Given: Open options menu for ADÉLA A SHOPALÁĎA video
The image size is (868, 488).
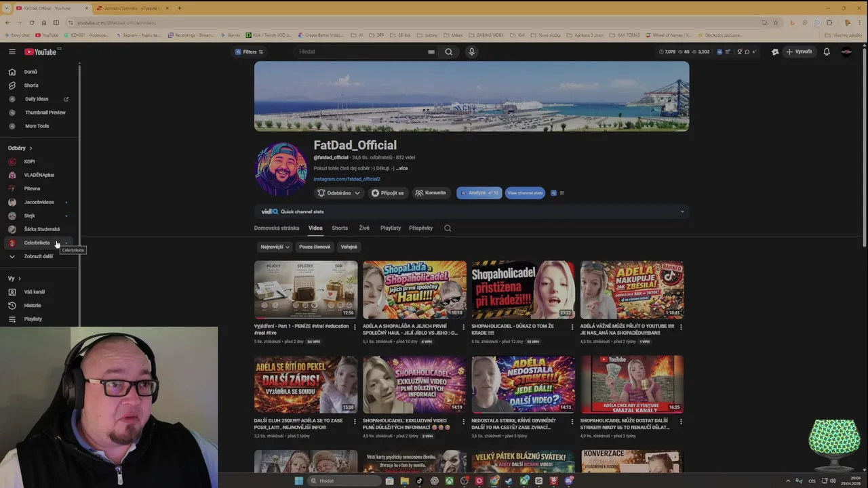Looking at the screenshot, I should point(464,327).
